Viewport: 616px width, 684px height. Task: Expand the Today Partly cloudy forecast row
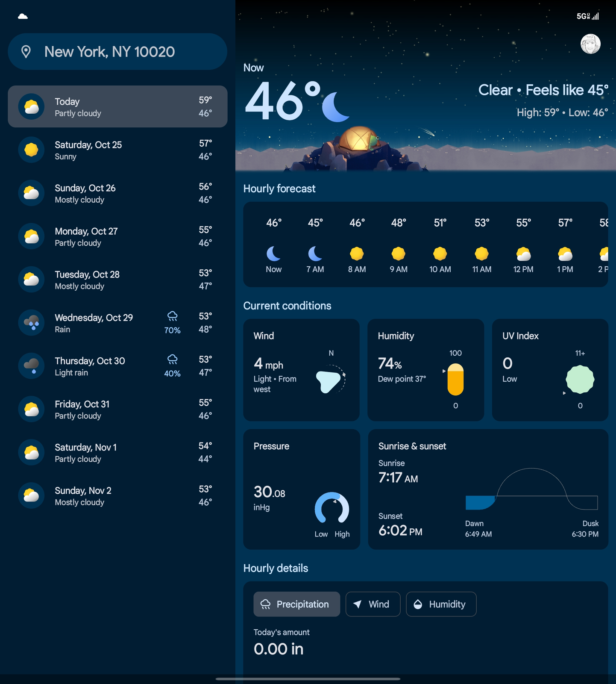(117, 106)
